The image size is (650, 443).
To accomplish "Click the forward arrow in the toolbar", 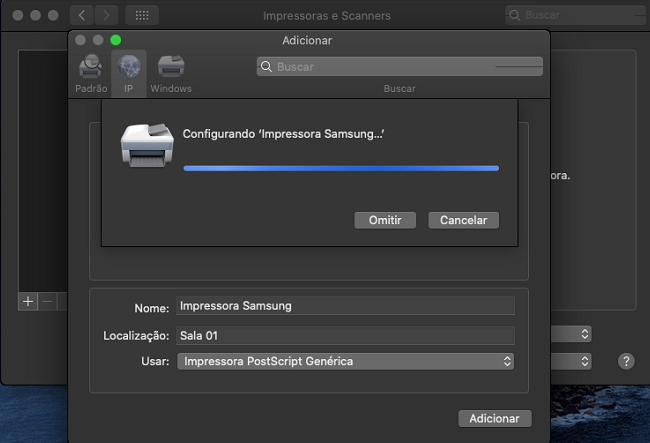I will (106, 16).
